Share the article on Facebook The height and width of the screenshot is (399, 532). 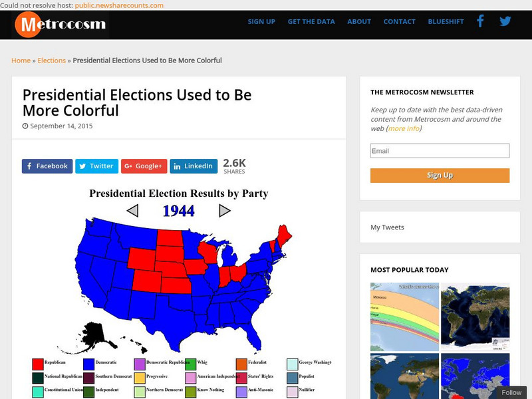pos(47,166)
